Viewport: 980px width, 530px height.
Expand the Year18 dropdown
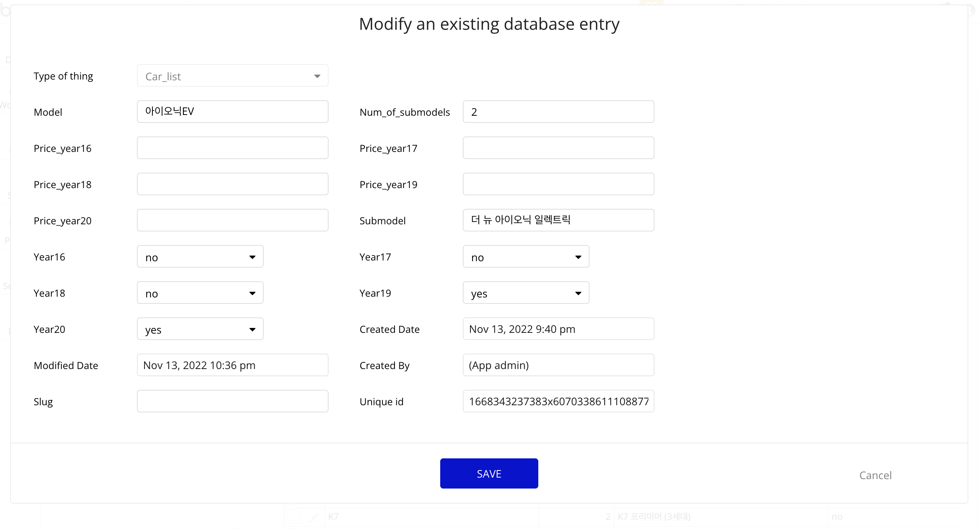pos(200,293)
